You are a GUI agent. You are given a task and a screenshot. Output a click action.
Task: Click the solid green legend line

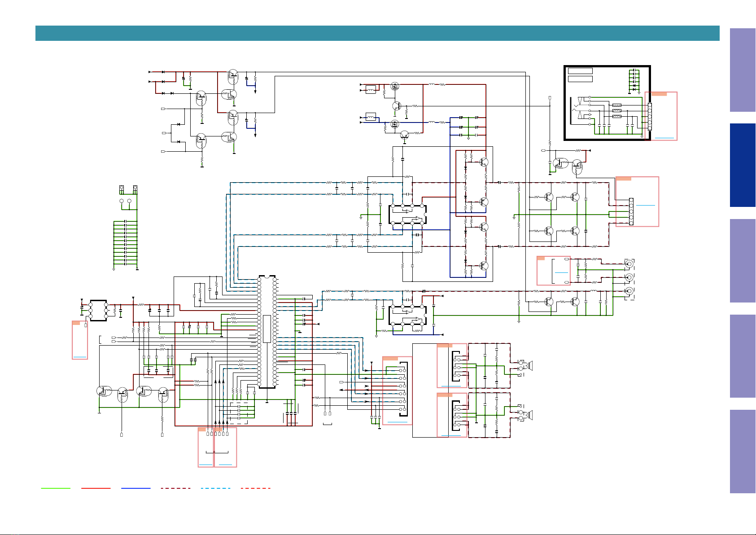pyautogui.click(x=56, y=488)
